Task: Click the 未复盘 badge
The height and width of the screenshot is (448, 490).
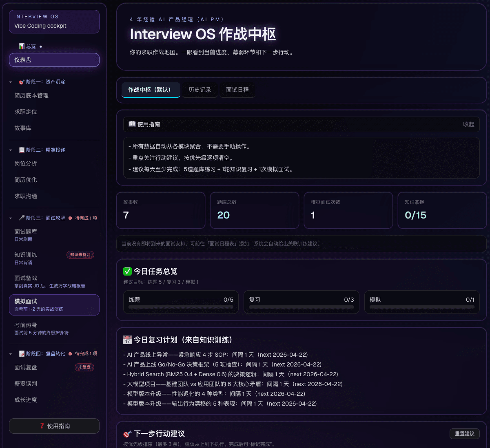Action: pyautogui.click(x=84, y=367)
